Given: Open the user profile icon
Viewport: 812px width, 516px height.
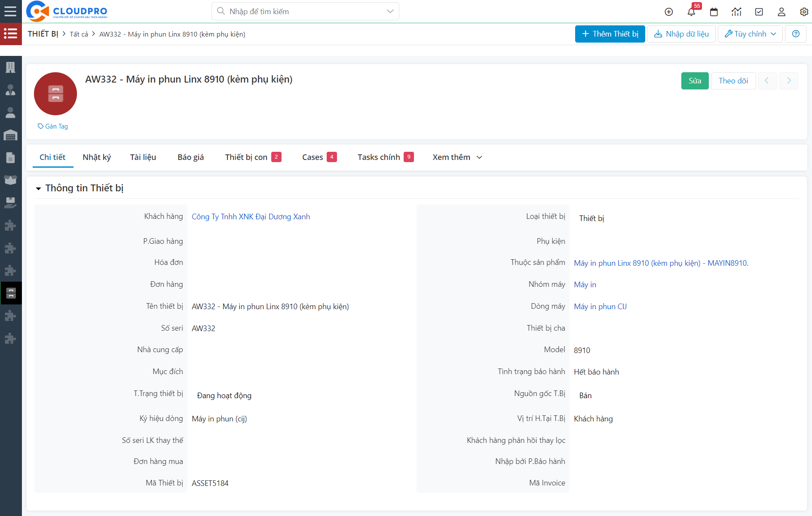Looking at the screenshot, I should tap(781, 12).
